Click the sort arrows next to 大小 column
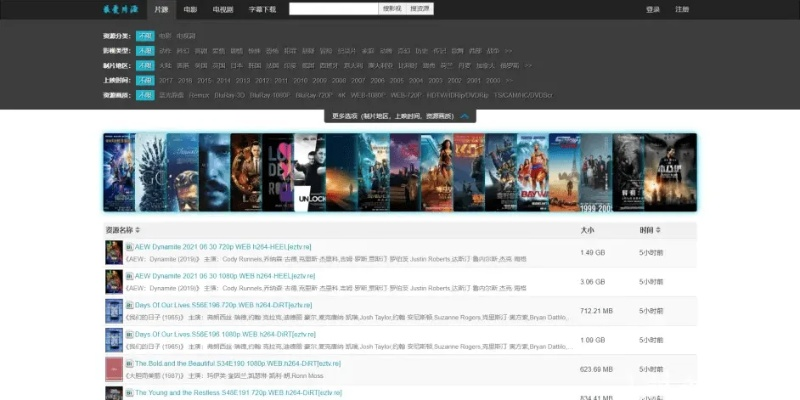This screenshot has height=400, width=800. click(x=601, y=230)
